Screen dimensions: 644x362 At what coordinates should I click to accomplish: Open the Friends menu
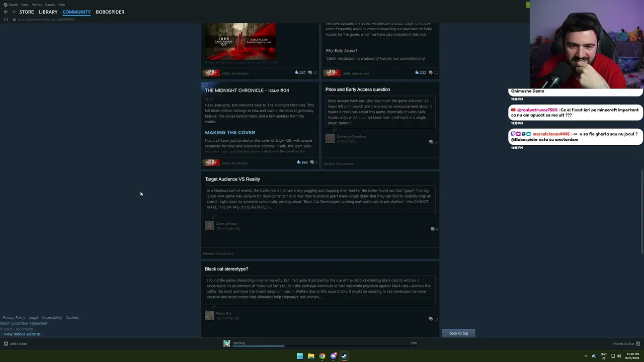[37, 5]
